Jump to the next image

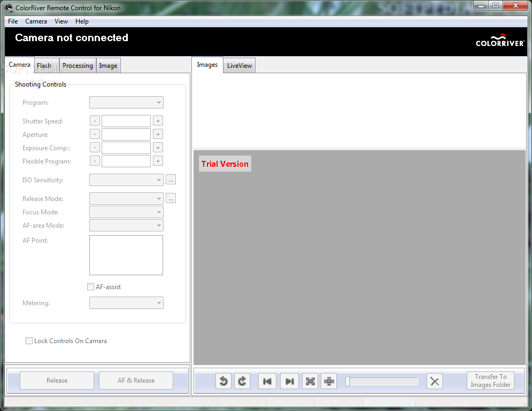(289, 381)
